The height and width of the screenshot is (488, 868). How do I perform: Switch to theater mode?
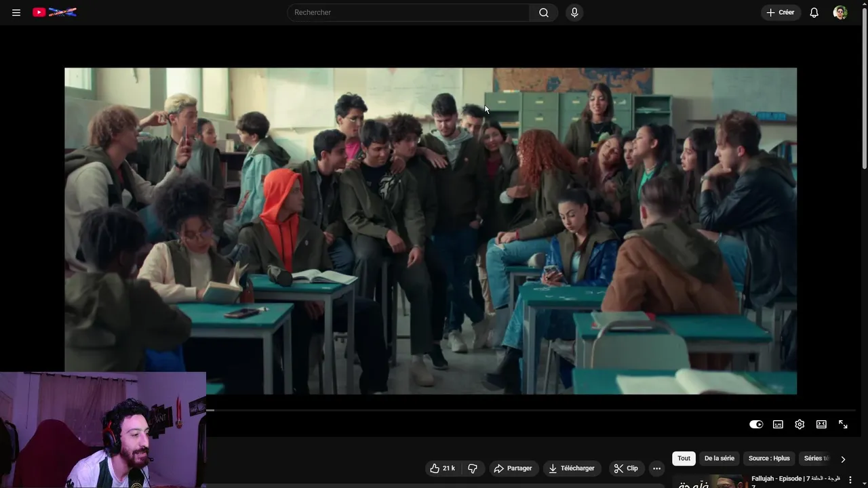pyautogui.click(x=821, y=424)
